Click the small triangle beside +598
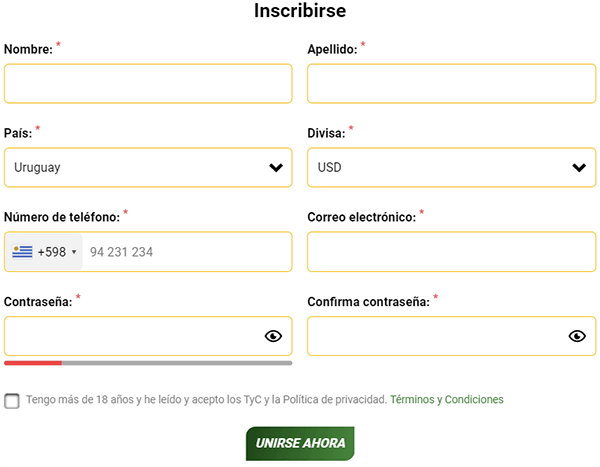This screenshot has width=600, height=467. tap(74, 252)
